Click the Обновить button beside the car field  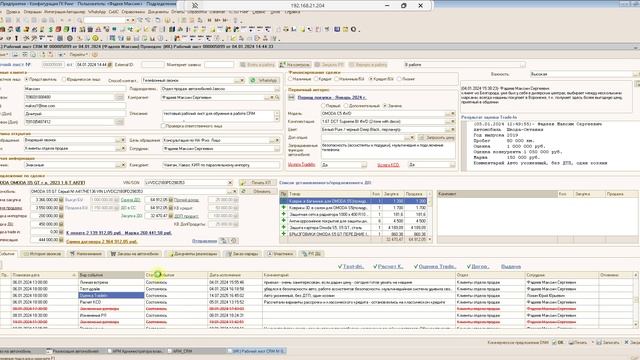point(257,191)
